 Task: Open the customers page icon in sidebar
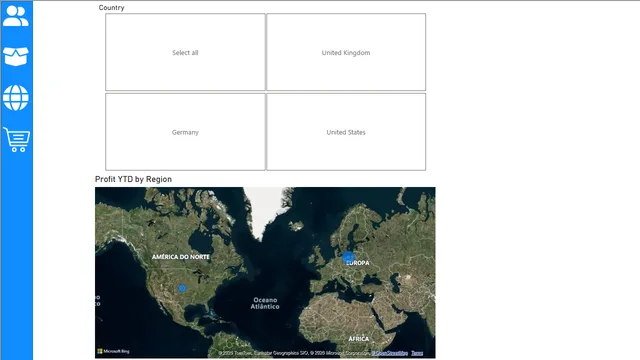coord(16,16)
